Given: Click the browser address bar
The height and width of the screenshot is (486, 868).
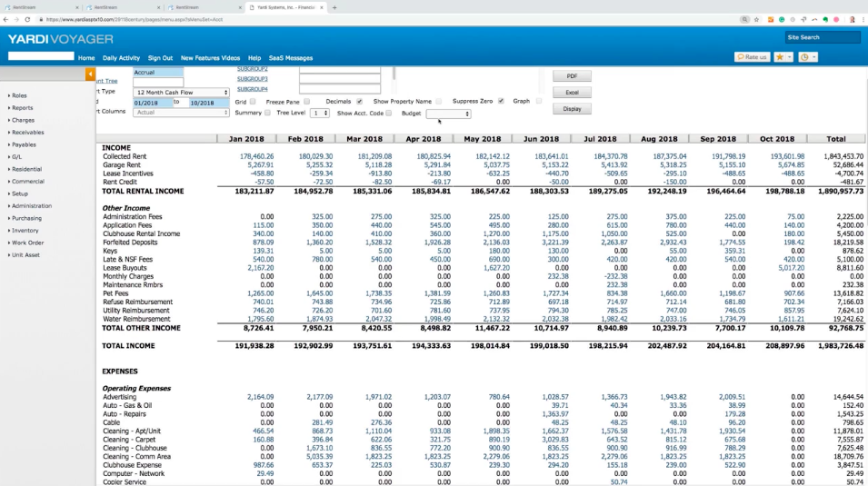Looking at the screenshot, I should point(387,19).
